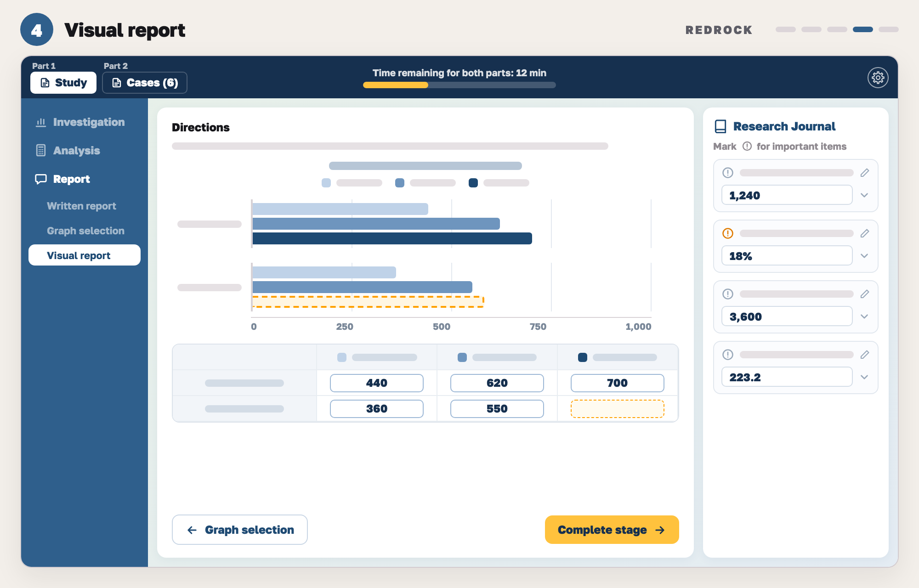Click the table cell showing 550
The image size is (919, 588).
(497, 409)
